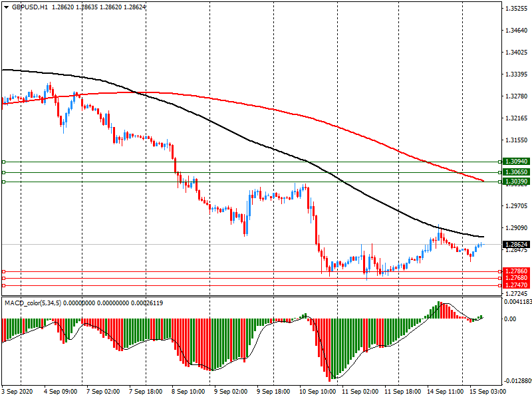Click the right handle of 1.30650 line

coord(499,173)
